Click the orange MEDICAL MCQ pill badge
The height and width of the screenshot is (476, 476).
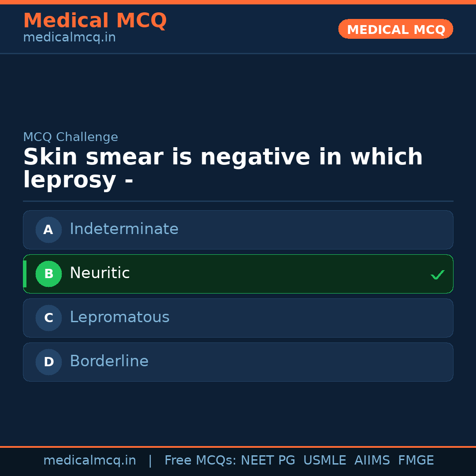coord(395,29)
